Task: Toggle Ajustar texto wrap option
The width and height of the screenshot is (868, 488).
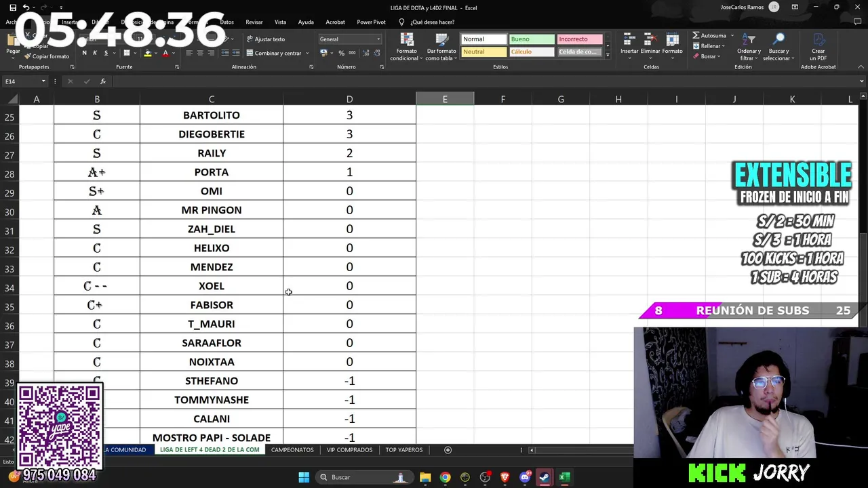Action: coord(266,39)
